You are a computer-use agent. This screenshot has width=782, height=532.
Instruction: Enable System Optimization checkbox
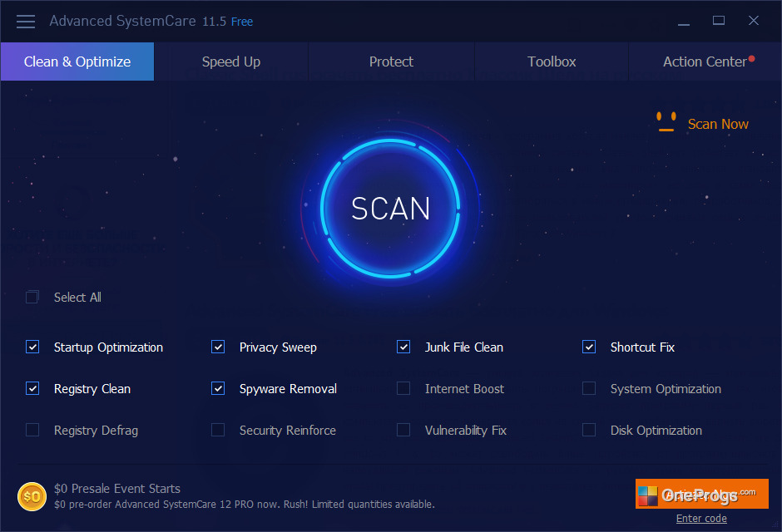(589, 388)
